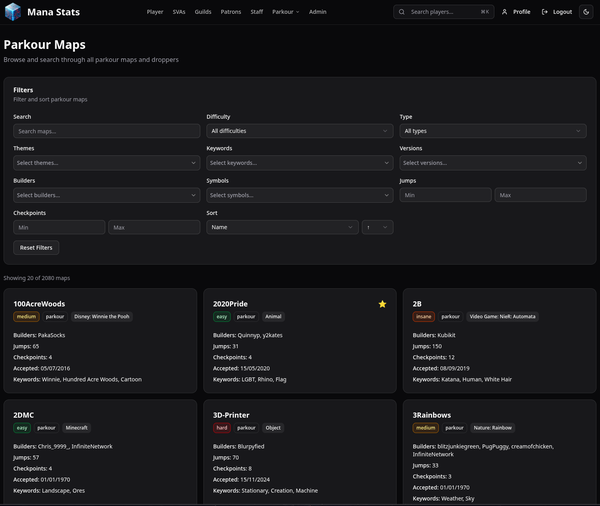600x506 pixels.
Task: Open the 3Rainbows map title
Action: click(x=432, y=415)
